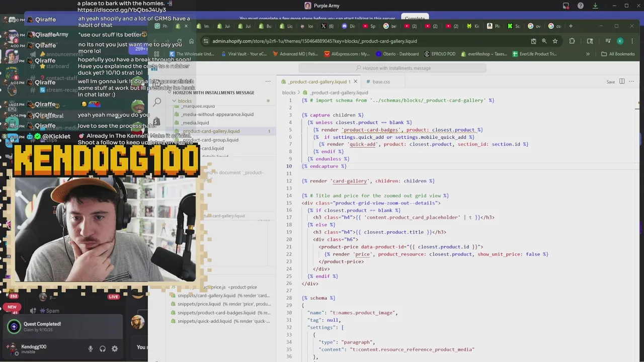
Task: Click line 12 render card-gallery code
Action: point(368,181)
